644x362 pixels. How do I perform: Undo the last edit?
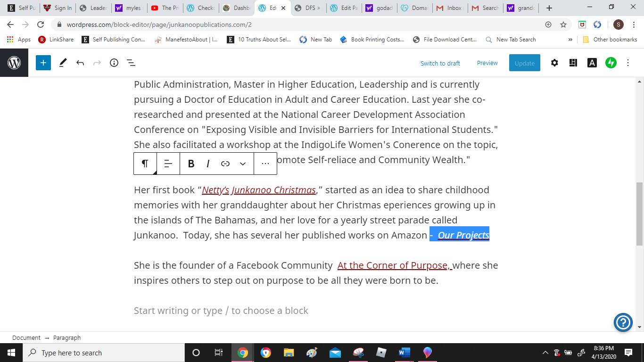[80, 63]
